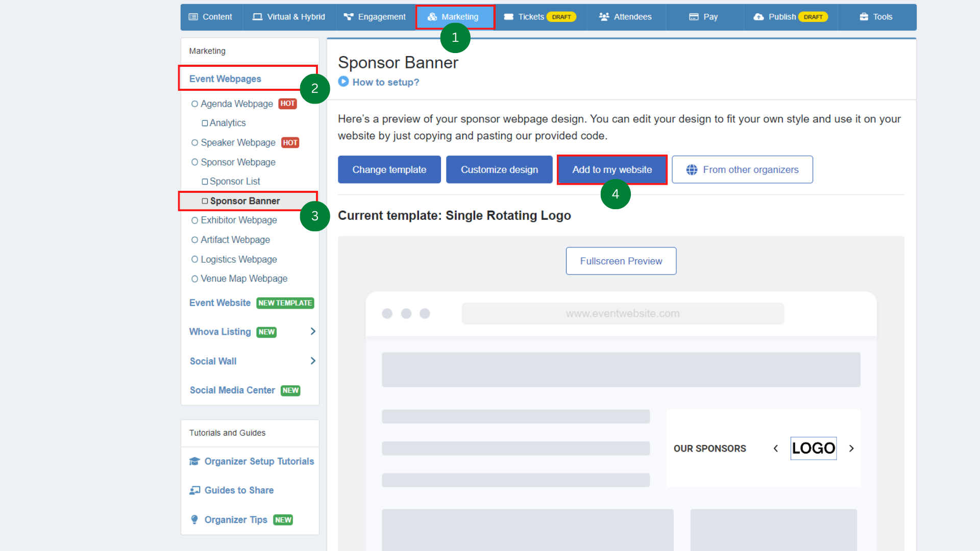Expand the Whova Listing section arrow

313,332
